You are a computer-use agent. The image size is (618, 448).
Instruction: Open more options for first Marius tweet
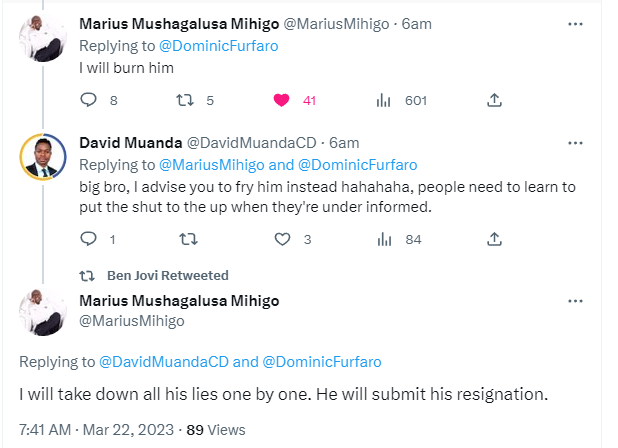click(x=575, y=24)
